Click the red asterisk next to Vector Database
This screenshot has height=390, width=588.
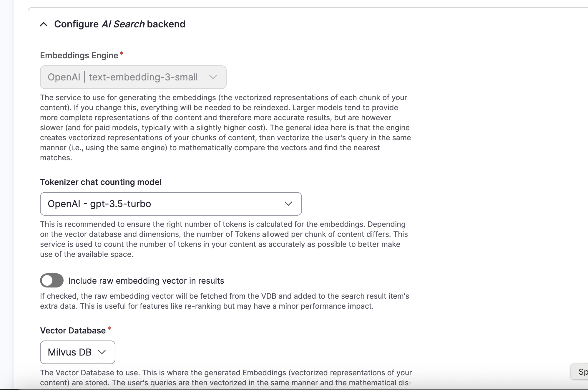pyautogui.click(x=109, y=328)
